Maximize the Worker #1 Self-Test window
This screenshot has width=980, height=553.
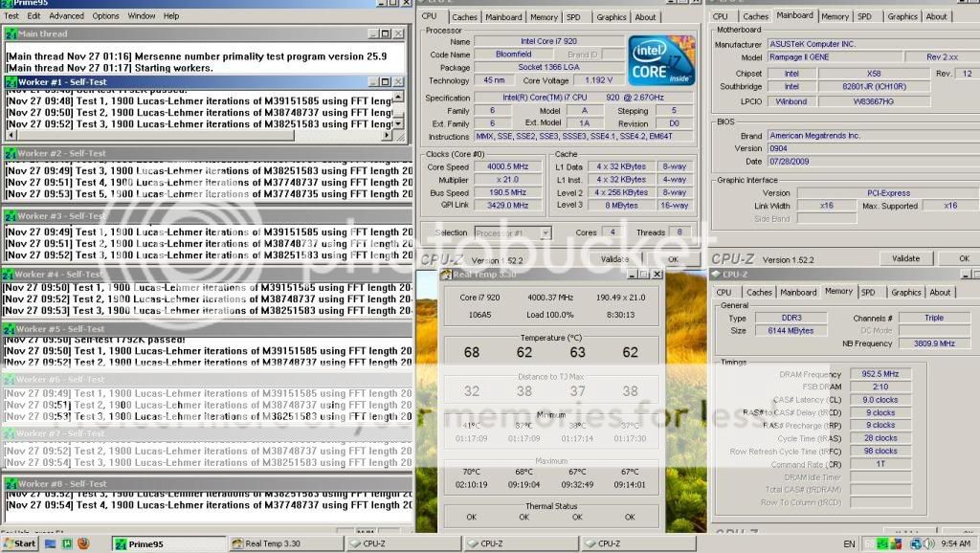coord(386,82)
